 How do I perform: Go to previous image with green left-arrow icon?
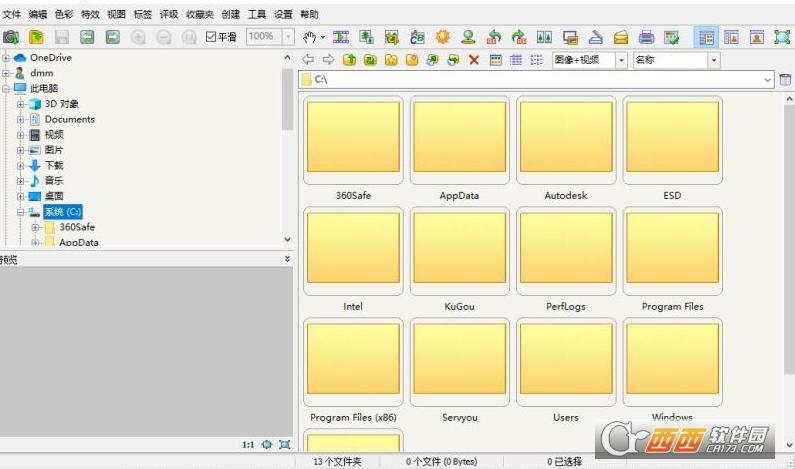pyautogui.click(x=87, y=37)
